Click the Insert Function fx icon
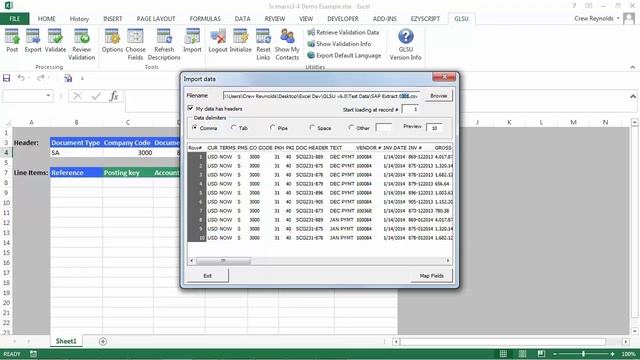 tap(114, 96)
